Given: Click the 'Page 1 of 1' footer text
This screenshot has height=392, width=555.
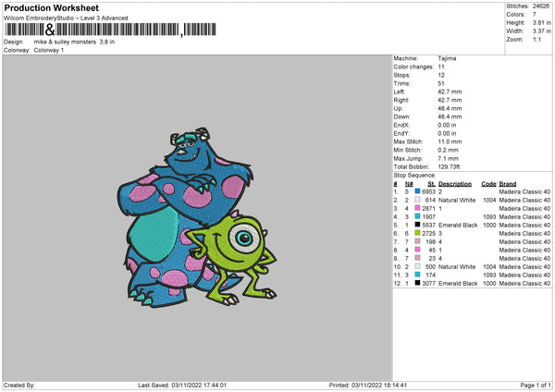Looking at the screenshot, I should click(x=536, y=386).
